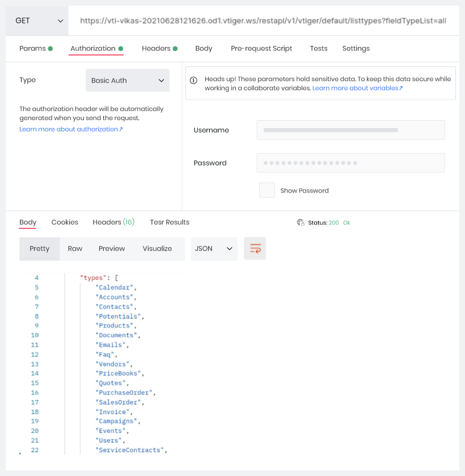Switch to the Pre-request Script tab
Viewport: 465px width, 476px height.
(x=261, y=48)
